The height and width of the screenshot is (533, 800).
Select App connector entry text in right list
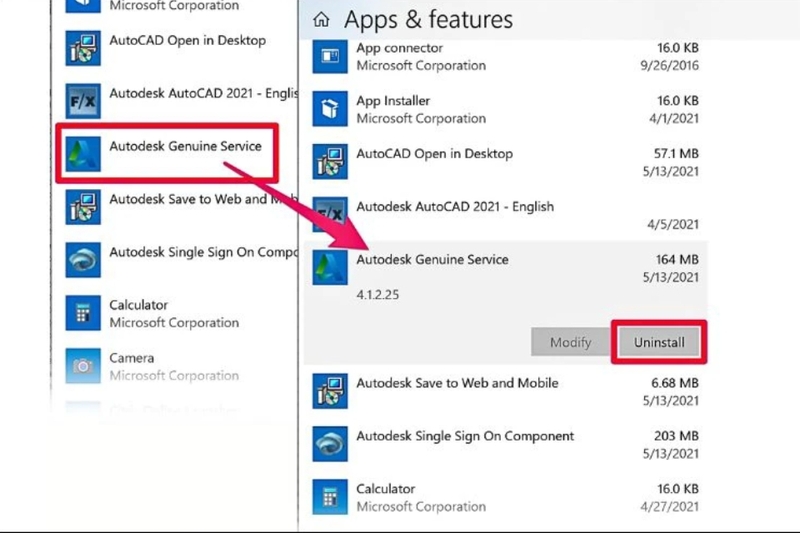pyautogui.click(x=399, y=48)
